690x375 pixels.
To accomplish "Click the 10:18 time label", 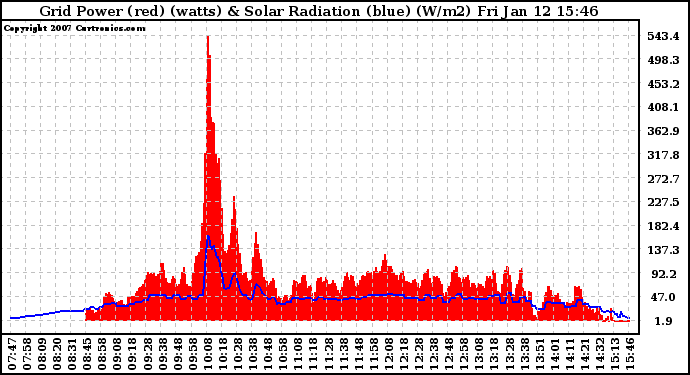I will pyautogui.click(x=223, y=354).
